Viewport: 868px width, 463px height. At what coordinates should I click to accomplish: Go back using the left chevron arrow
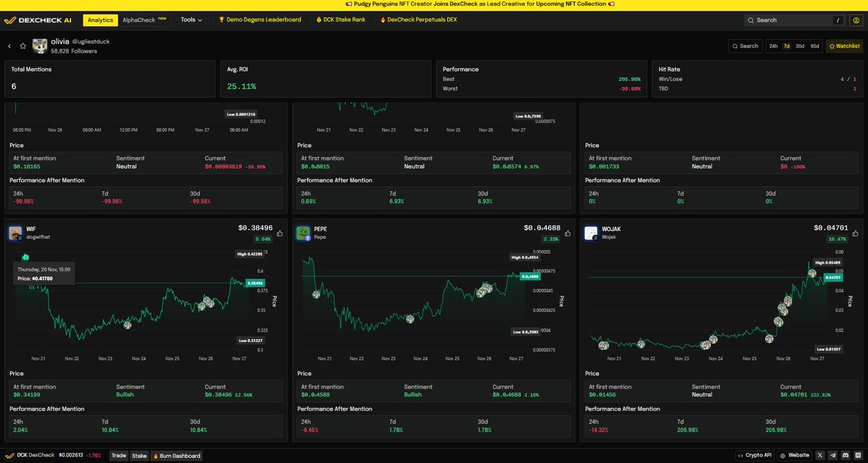[x=9, y=46]
